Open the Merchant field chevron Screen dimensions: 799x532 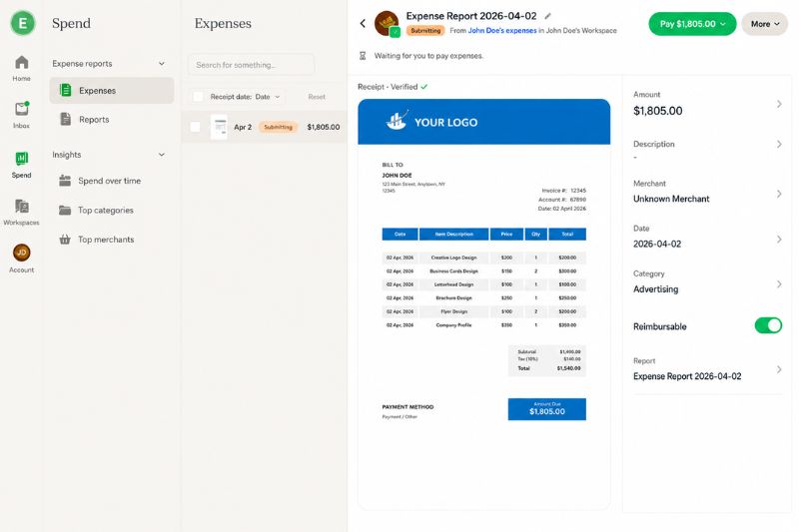pos(779,194)
